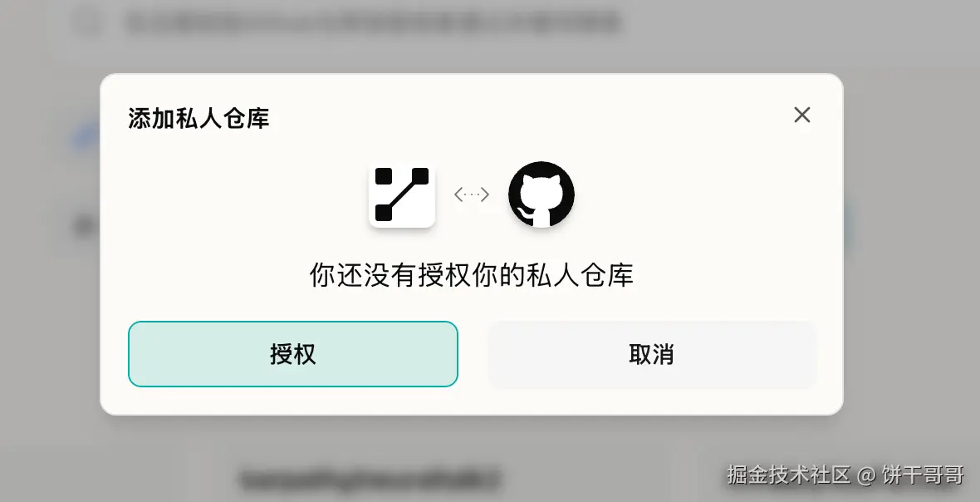Click the blurred circular icon at top-left background

click(x=90, y=22)
